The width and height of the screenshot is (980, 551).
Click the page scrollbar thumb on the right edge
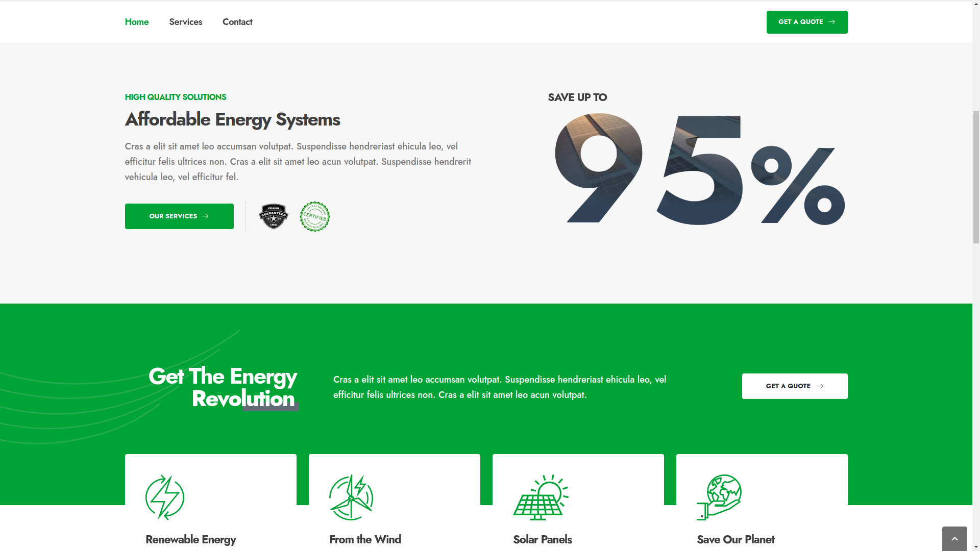(x=975, y=176)
